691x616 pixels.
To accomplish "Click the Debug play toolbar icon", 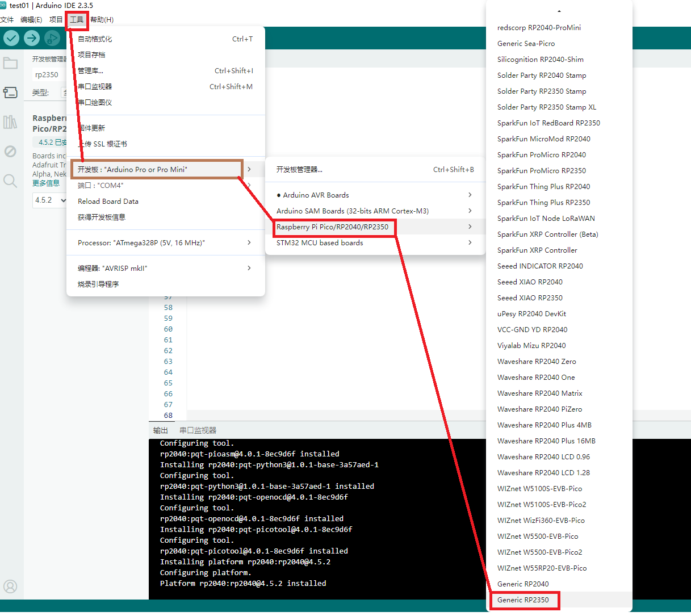I will coord(52,38).
